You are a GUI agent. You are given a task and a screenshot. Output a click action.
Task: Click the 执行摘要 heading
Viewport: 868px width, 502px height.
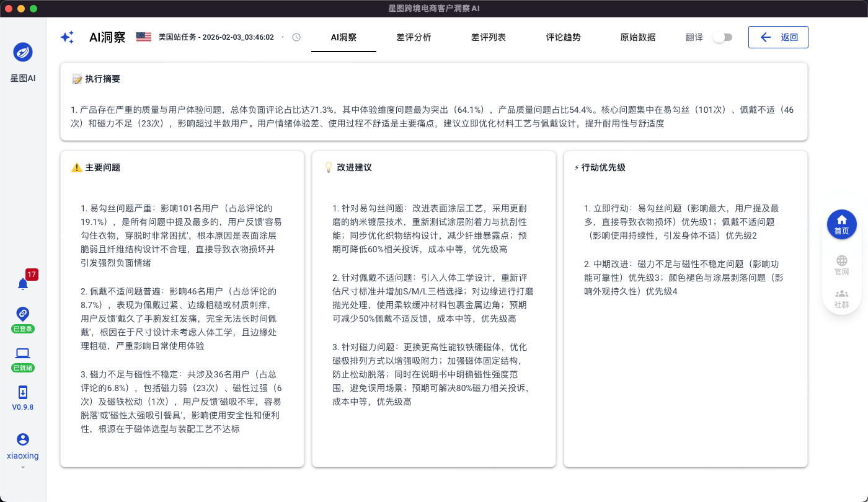tap(103, 79)
